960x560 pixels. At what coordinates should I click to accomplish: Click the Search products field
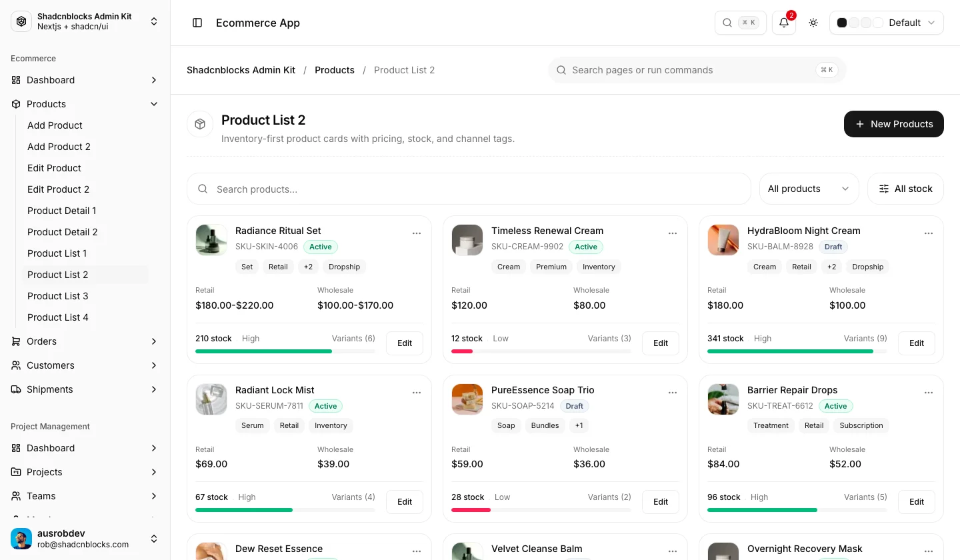(469, 189)
